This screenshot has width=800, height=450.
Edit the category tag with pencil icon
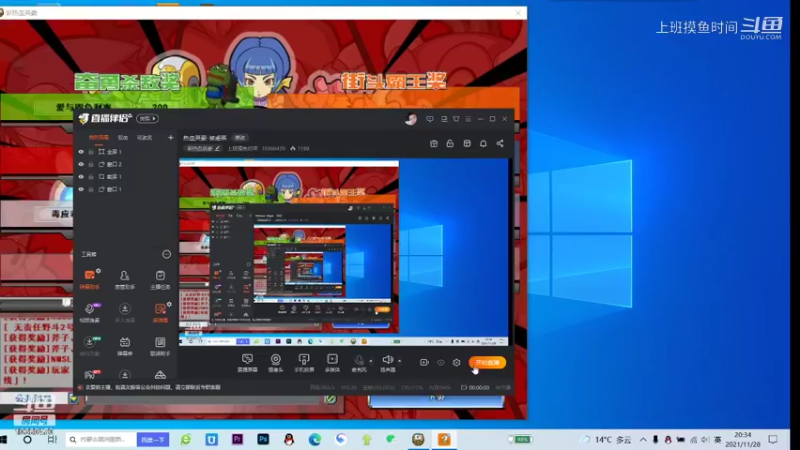(203, 148)
